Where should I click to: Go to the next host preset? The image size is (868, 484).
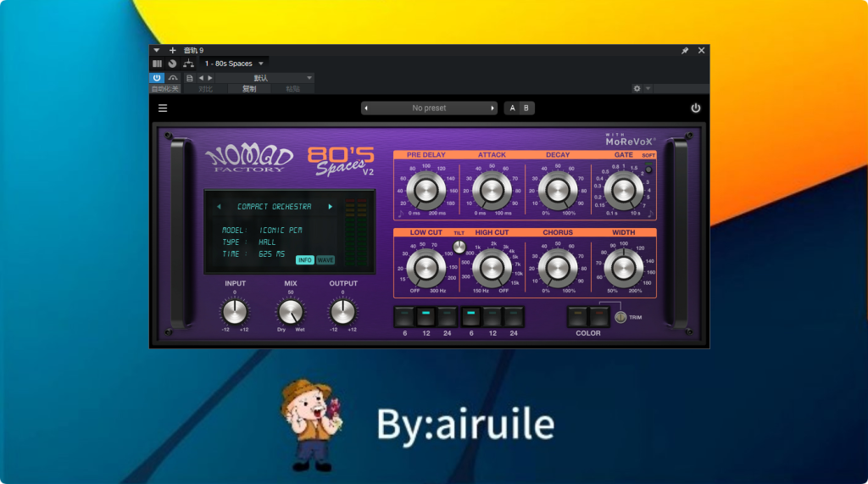(210, 78)
